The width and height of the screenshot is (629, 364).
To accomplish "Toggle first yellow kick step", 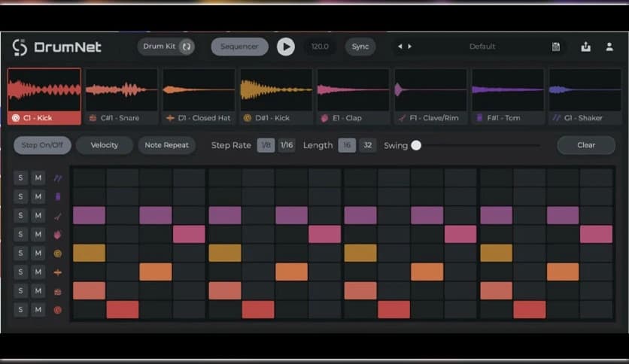I will tap(89, 253).
